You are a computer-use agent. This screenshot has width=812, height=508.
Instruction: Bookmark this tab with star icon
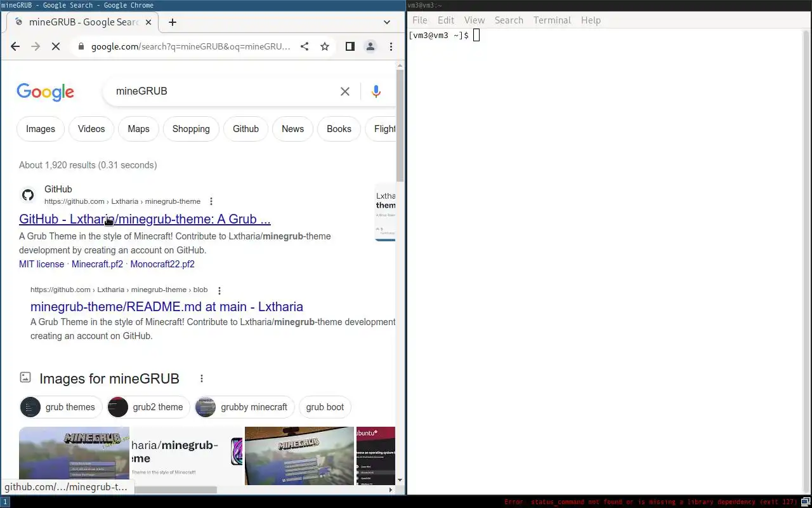point(325,46)
